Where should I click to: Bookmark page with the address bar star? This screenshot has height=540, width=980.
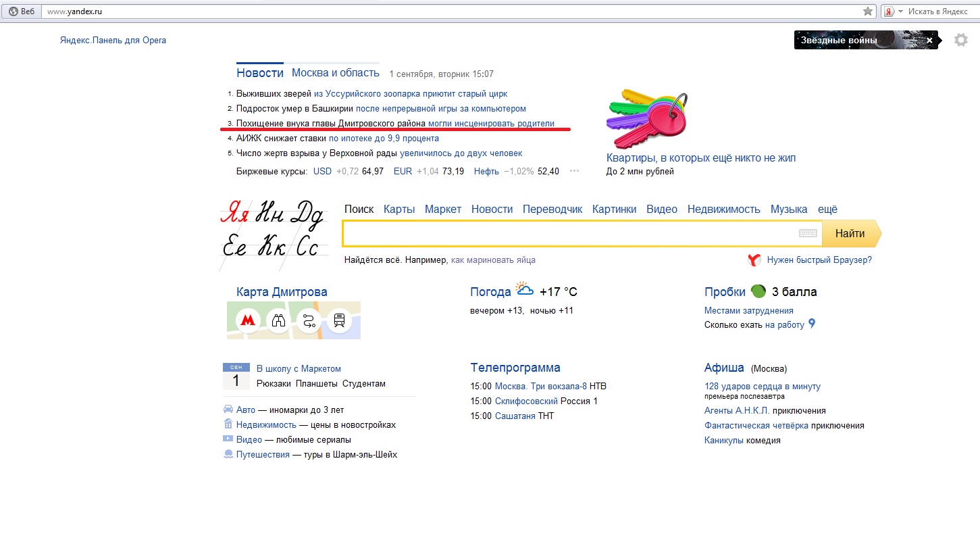click(868, 11)
